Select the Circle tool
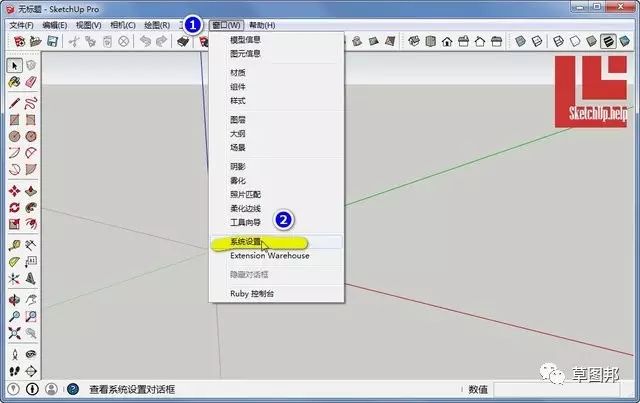Viewport: 640px width, 403px height. click(x=15, y=136)
